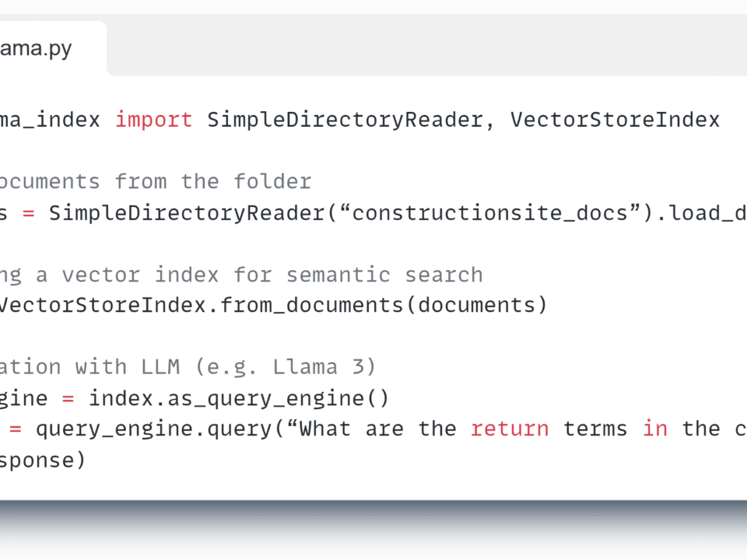Click the sponse) text on last line
Viewport: 747px width, 560px height.
(x=43, y=460)
